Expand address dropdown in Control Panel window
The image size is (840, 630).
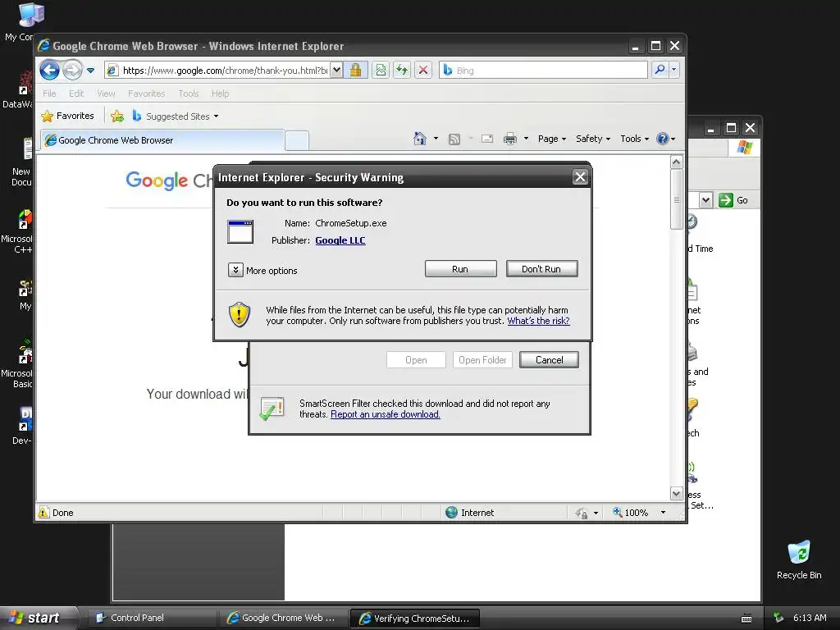(705, 200)
